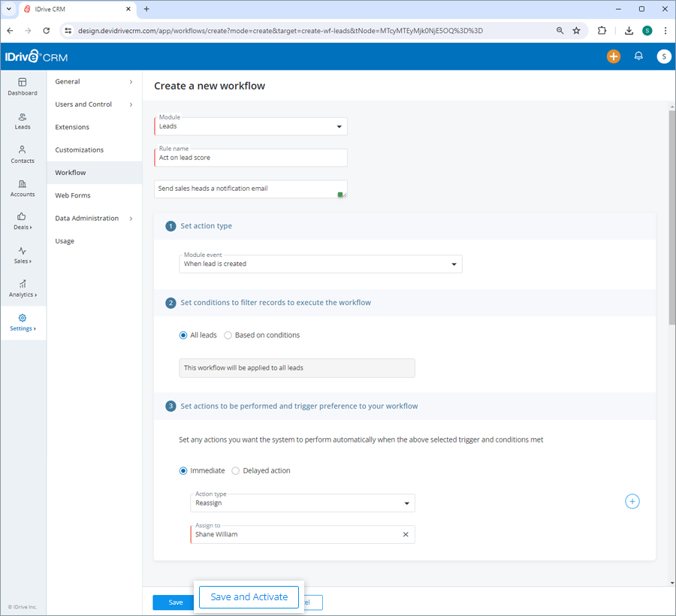Screen dimensions: 676x616
Task: Select the Based on conditions radio button
Action: click(x=228, y=335)
